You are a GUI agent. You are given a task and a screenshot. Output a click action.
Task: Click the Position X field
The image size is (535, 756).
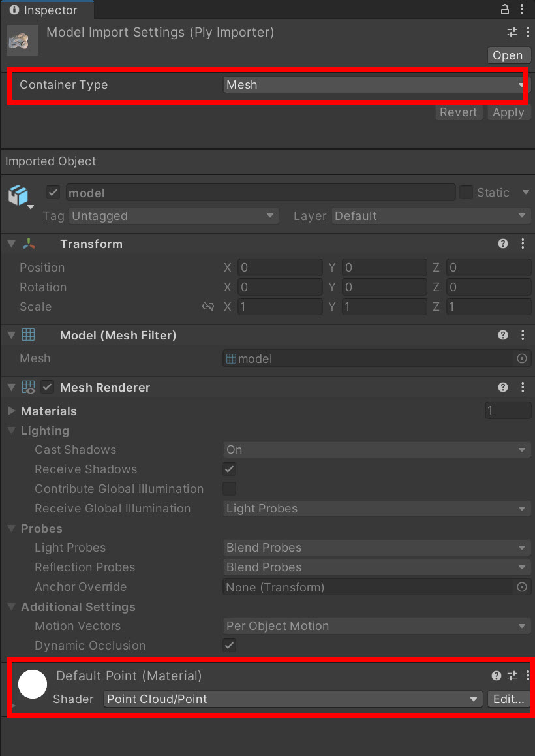pyautogui.click(x=279, y=267)
